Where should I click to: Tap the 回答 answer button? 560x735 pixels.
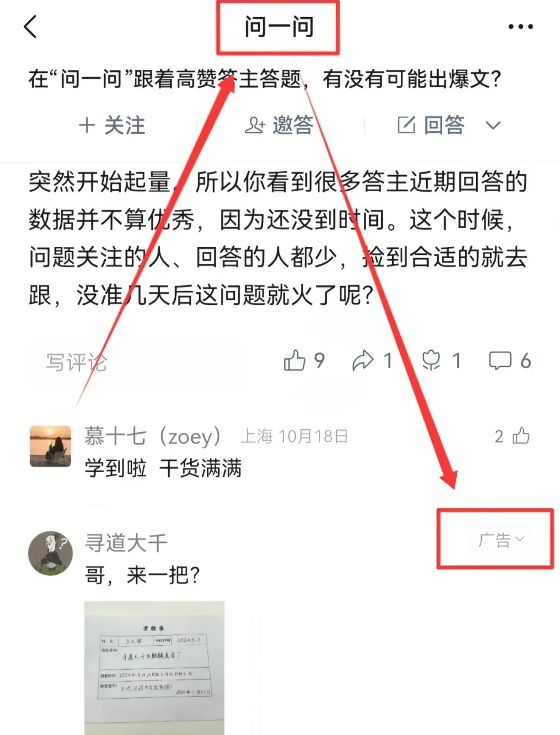click(x=431, y=125)
